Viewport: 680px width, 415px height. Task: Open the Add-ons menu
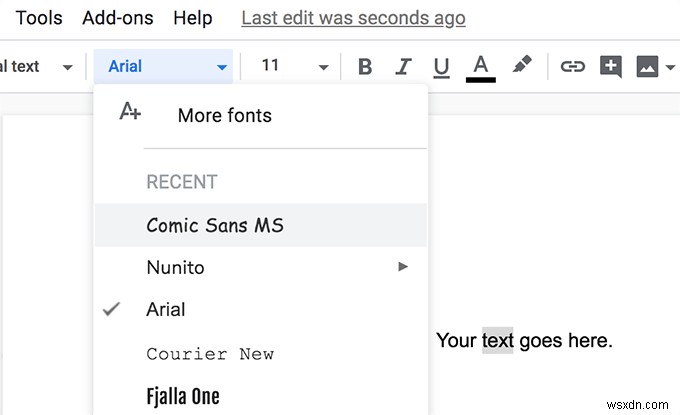pyautogui.click(x=117, y=18)
